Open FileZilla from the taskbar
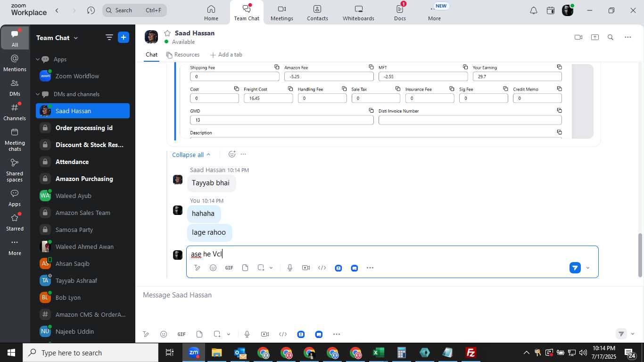The image size is (644, 362). click(x=471, y=353)
